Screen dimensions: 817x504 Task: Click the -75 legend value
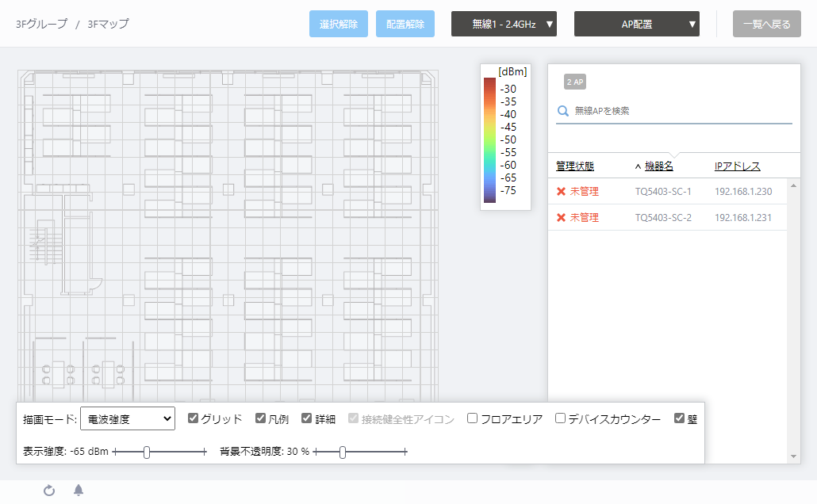[508, 190]
